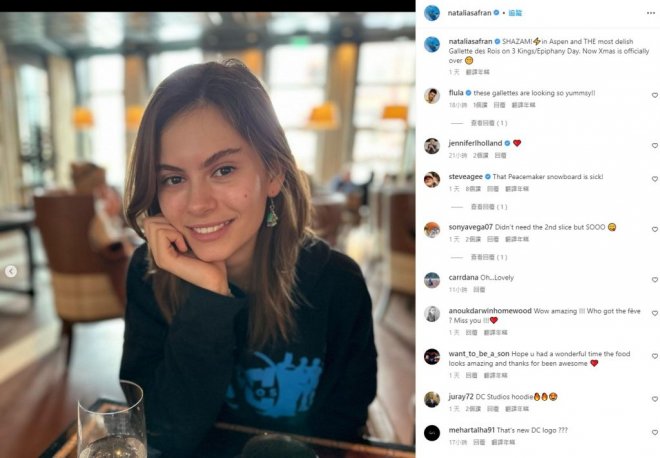Open anoukdarwinhomewood's avatar
This screenshot has height=458, width=660.
coord(432,313)
